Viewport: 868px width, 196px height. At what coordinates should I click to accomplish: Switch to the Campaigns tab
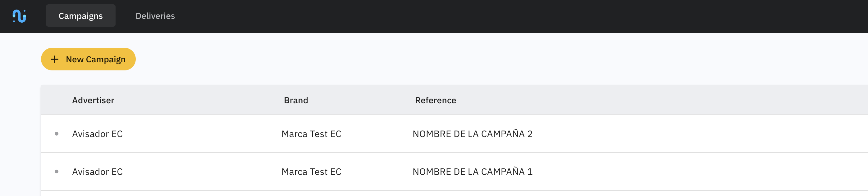(x=80, y=16)
